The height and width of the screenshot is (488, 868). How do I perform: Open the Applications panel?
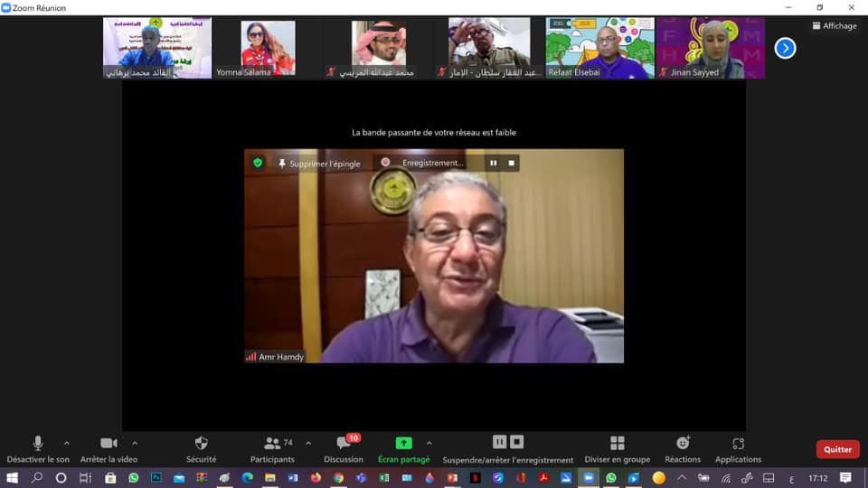pyautogui.click(x=738, y=444)
